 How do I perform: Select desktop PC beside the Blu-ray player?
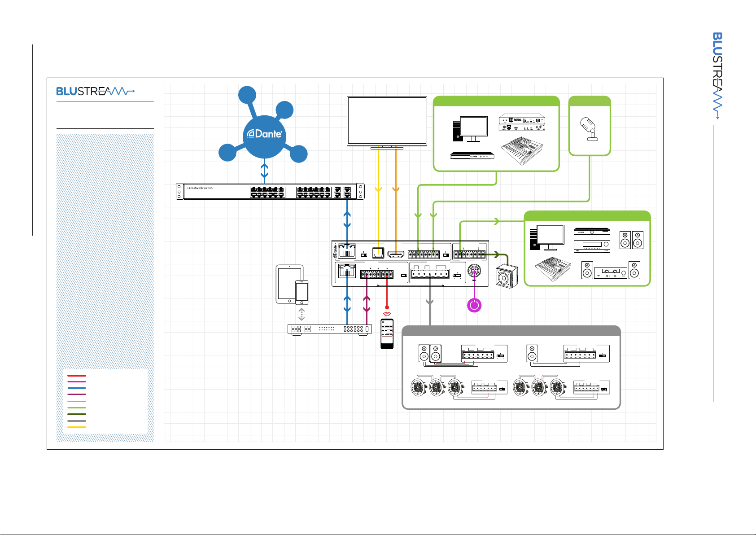pos(470,129)
